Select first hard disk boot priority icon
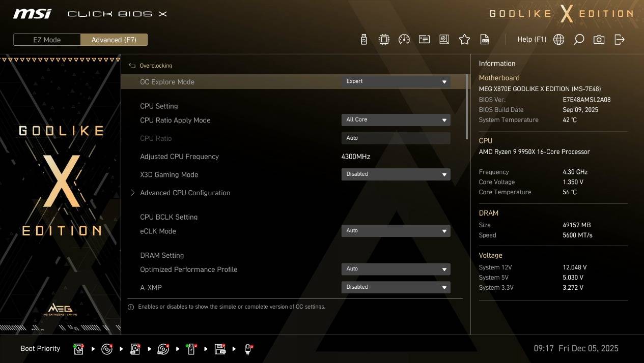644x363 pixels. click(x=79, y=349)
